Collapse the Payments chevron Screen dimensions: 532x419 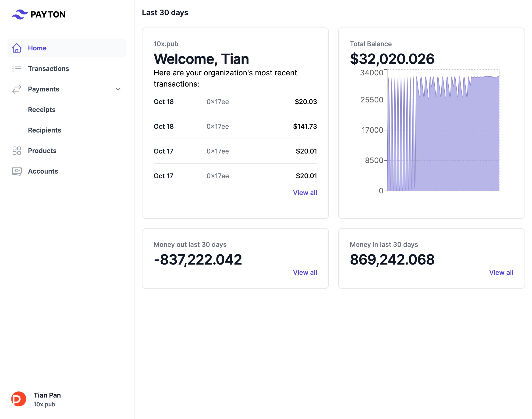pos(118,89)
